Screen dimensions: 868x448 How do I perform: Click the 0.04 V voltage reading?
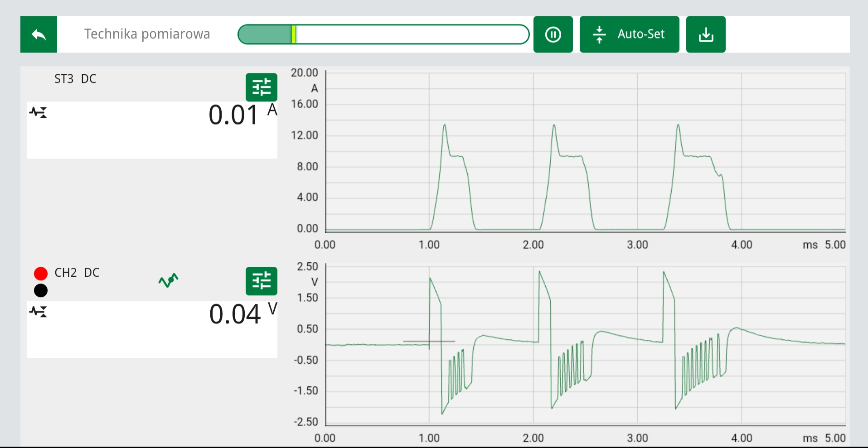(x=243, y=314)
